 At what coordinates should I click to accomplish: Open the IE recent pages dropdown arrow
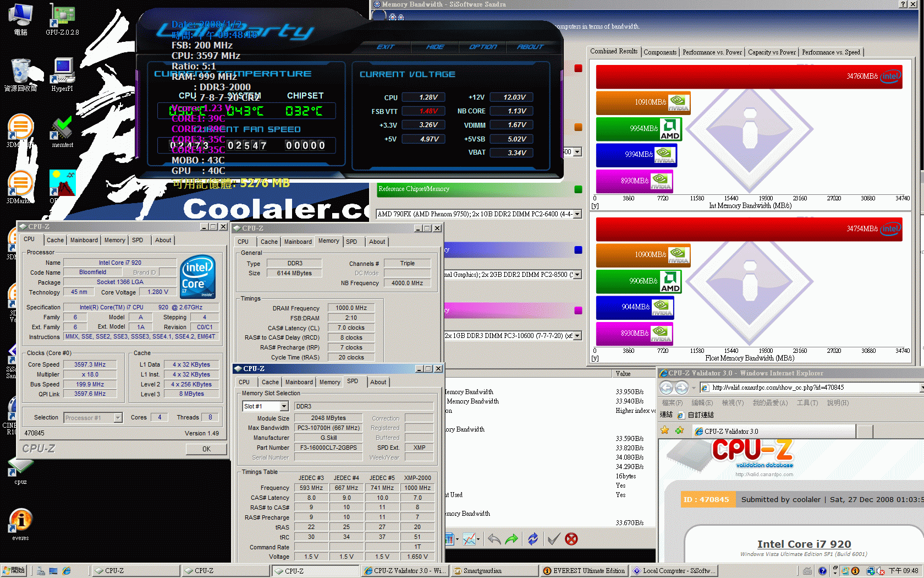coord(694,388)
